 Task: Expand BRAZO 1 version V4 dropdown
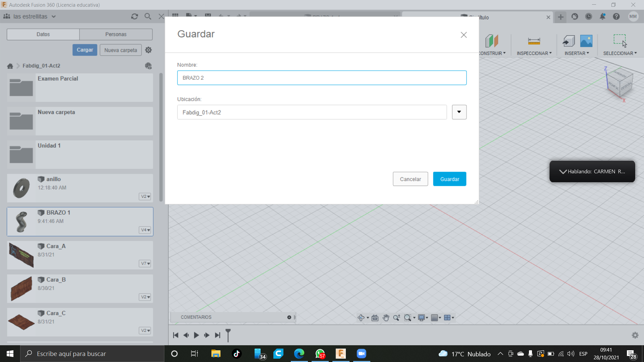[x=145, y=230]
